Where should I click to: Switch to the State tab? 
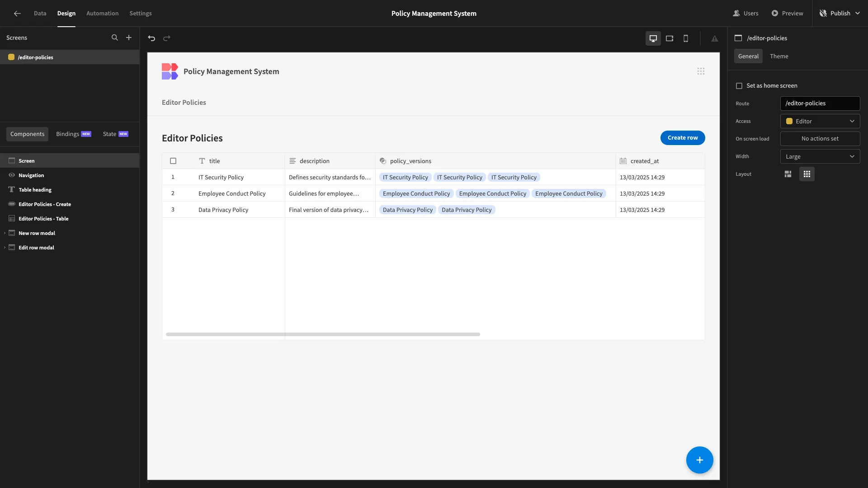point(115,134)
